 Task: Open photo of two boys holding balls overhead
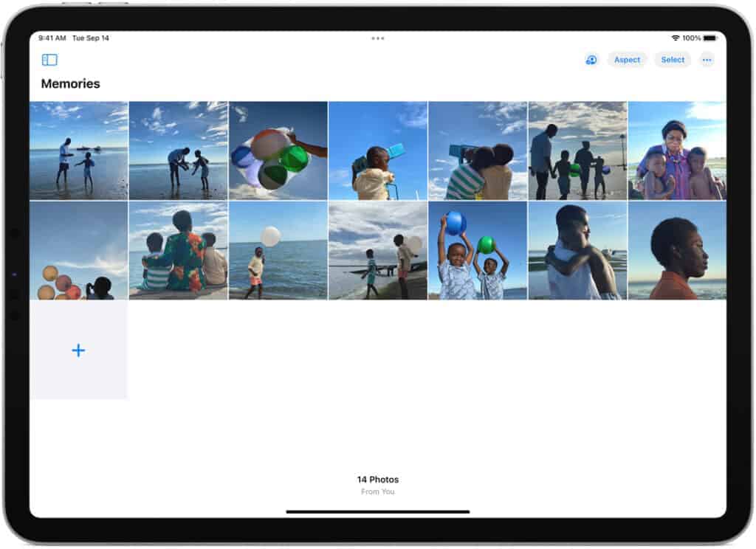pos(477,251)
